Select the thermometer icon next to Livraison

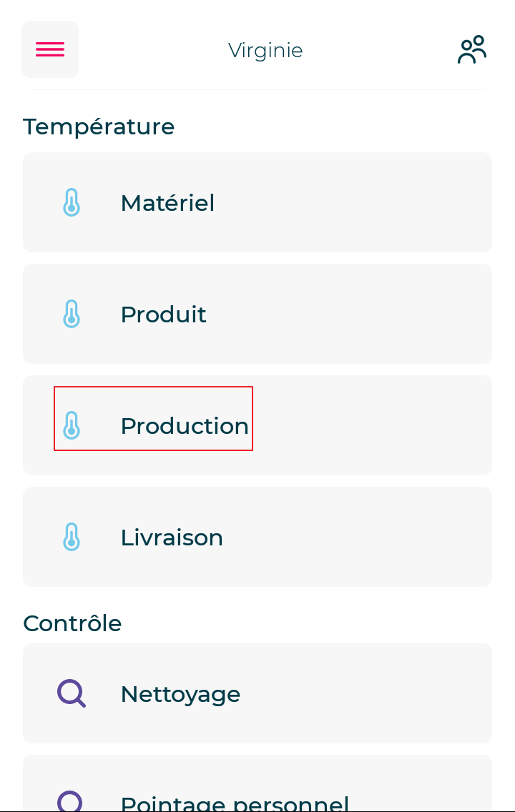[x=72, y=537]
